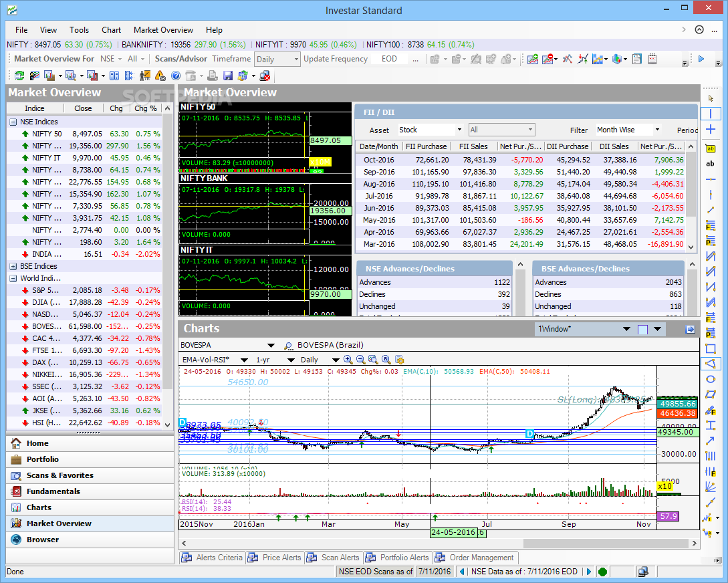The height and width of the screenshot is (583, 728).
Task: Click the symbol search magnifier near BOVESPA
Action: (288, 346)
